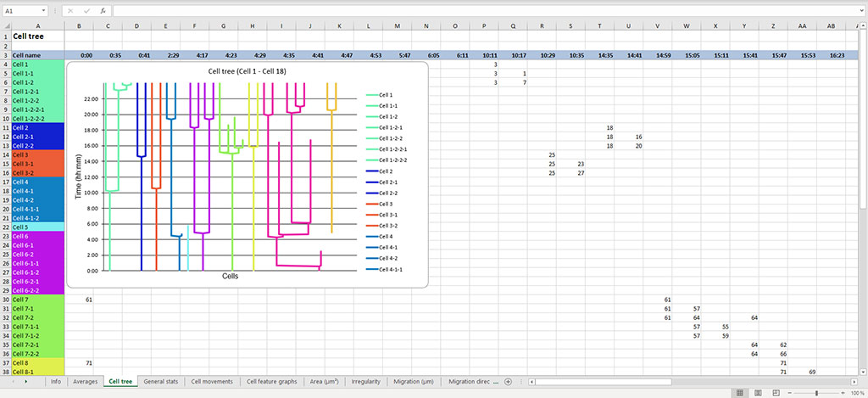This screenshot has height=398, width=868.
Task: Select column P header
Action: point(484,26)
